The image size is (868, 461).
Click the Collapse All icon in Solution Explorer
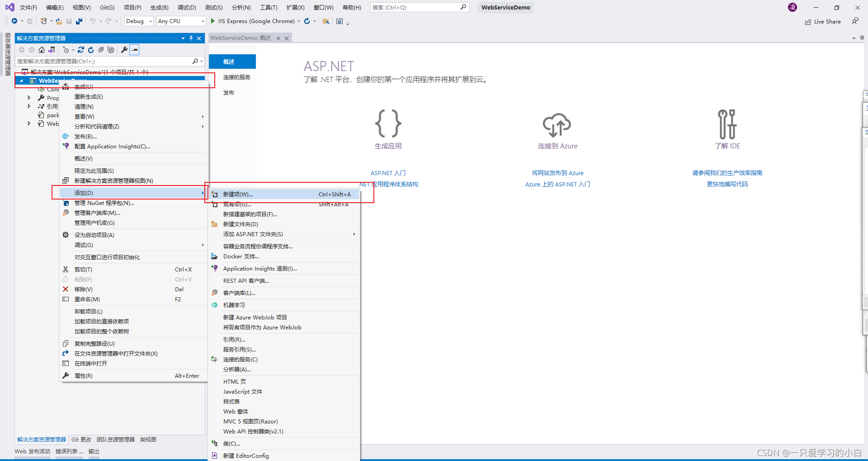101,50
